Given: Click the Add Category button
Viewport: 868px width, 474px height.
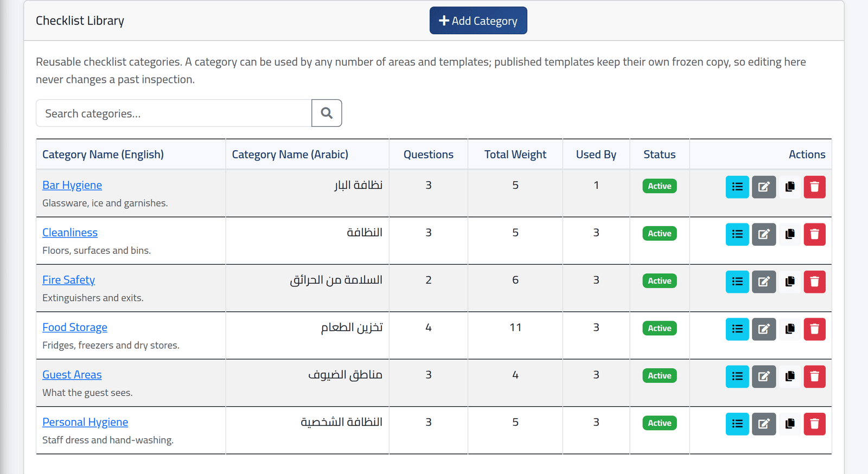Looking at the screenshot, I should pos(478,21).
